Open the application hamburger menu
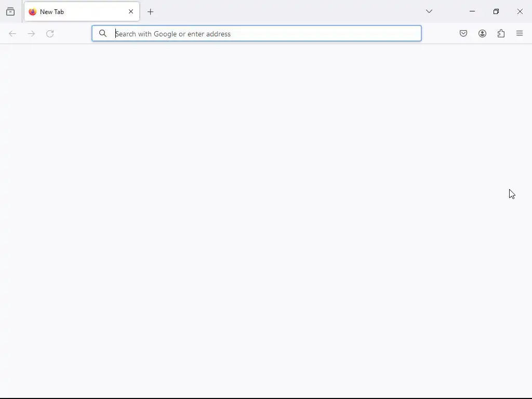 (x=520, y=33)
